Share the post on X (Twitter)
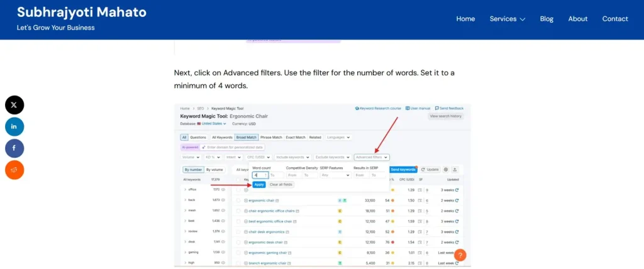644x269 pixels. click(14, 105)
